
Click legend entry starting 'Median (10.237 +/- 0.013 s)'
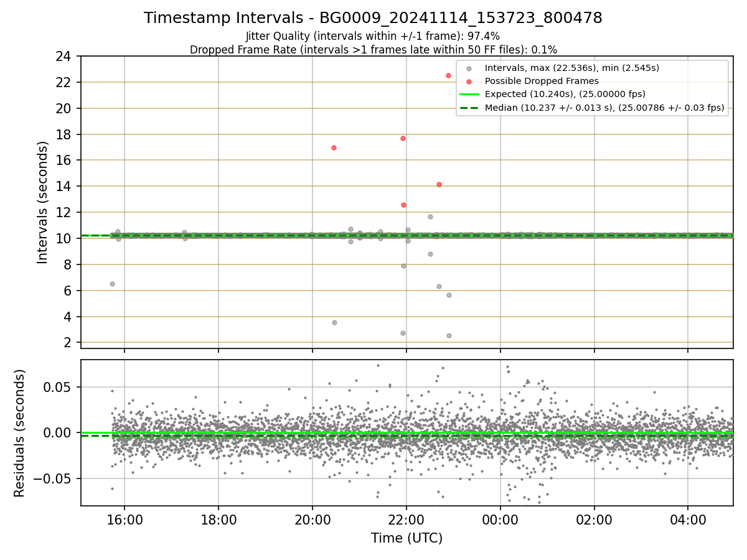604,108
